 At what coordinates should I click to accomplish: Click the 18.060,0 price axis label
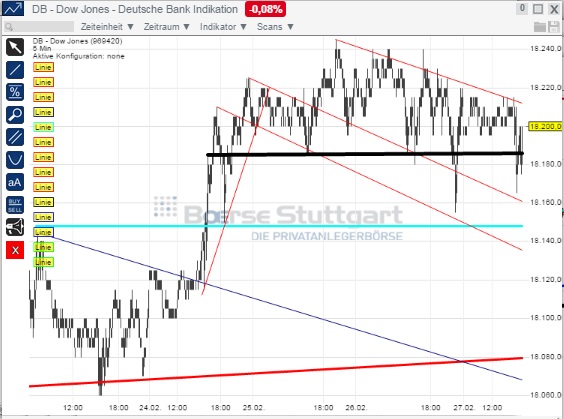click(545, 395)
